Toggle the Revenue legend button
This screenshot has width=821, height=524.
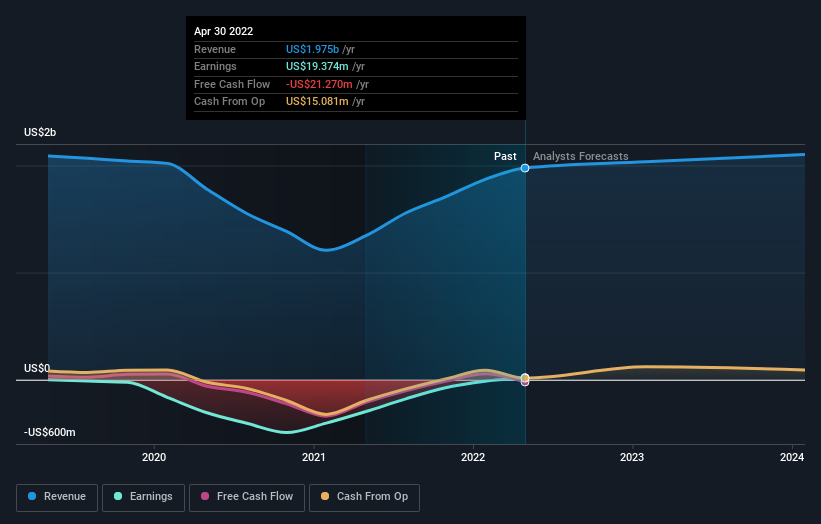click(57, 497)
